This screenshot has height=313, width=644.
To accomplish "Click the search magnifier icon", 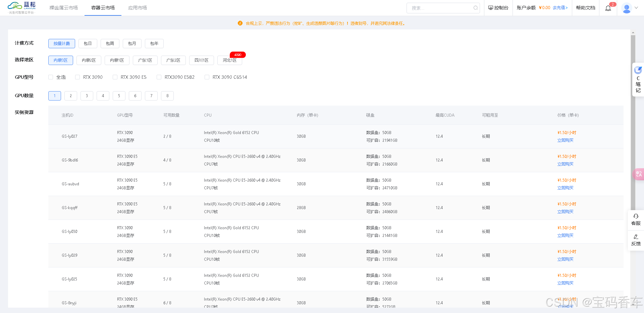I will (476, 8).
